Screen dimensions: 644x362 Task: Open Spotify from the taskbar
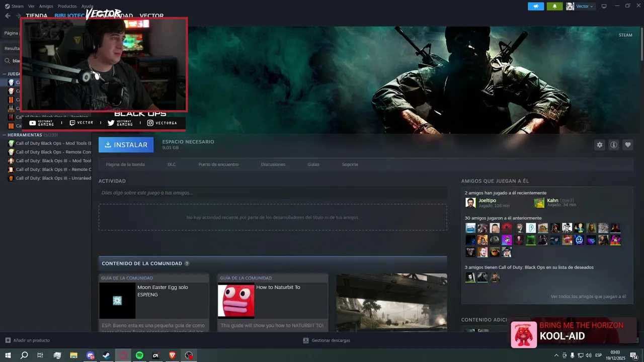[x=139, y=355]
